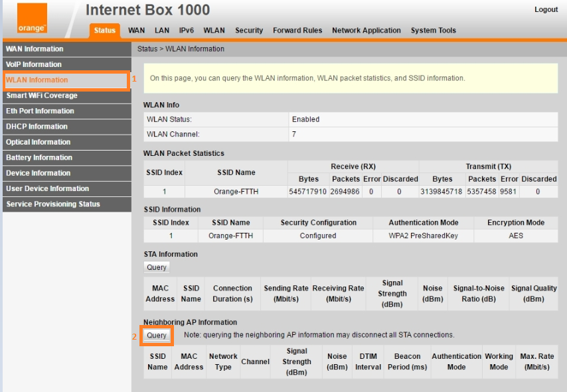Log out using the Logout link
567x392 pixels.
click(546, 9)
